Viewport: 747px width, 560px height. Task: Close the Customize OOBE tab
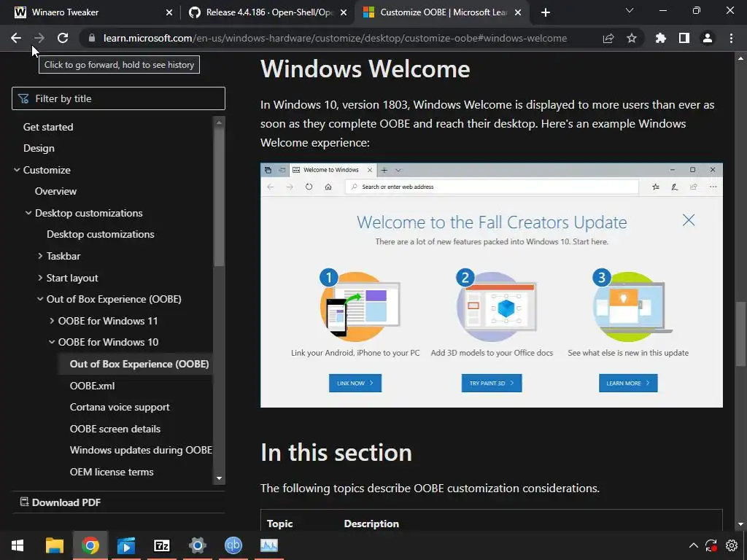[x=518, y=13]
